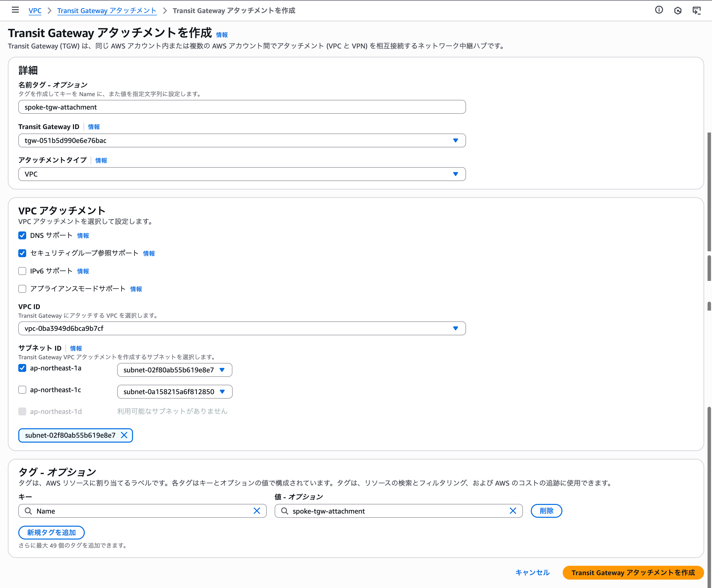The width and height of the screenshot is (712, 588).
Task: Click the 名前タグ input field
Action: 242,107
